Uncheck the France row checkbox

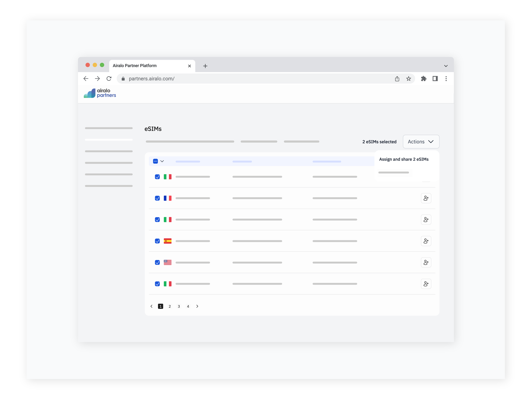157,198
